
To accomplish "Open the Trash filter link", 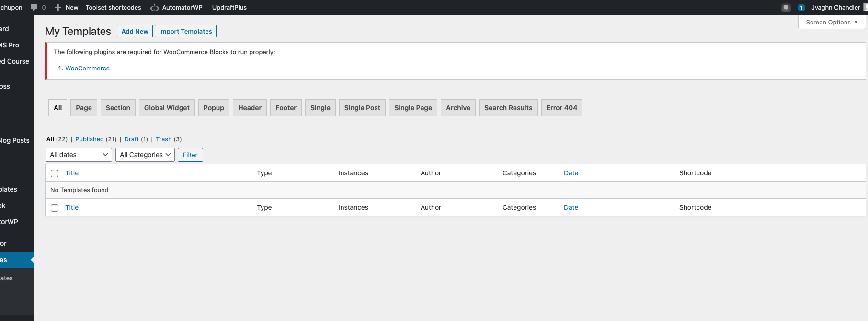I will tap(163, 139).
